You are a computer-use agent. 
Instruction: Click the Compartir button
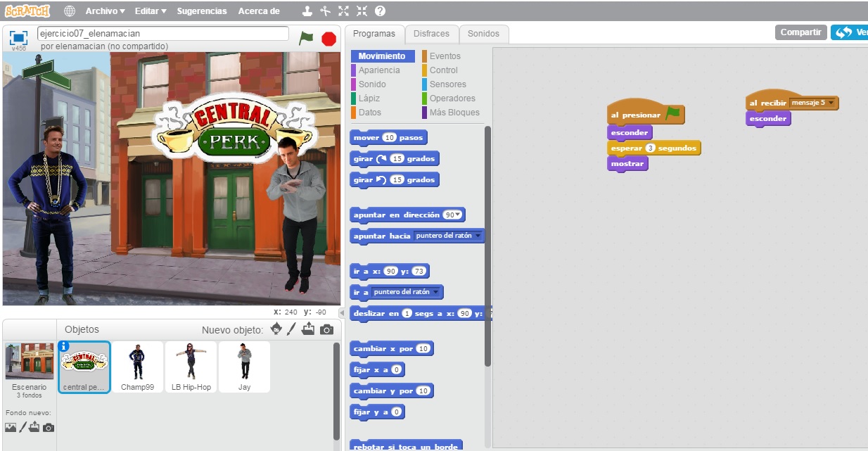800,32
